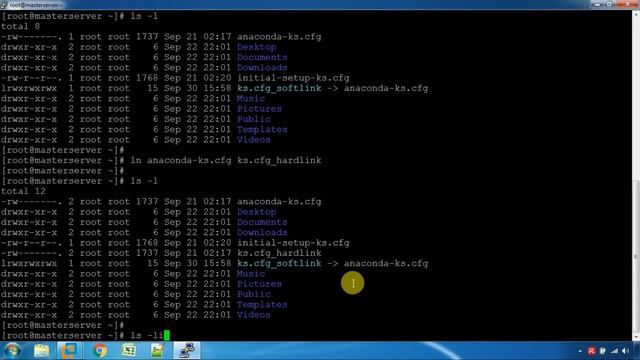Click the terminal scrollbar down arrow
Viewport: 640px width, 360px height.
[636, 337]
